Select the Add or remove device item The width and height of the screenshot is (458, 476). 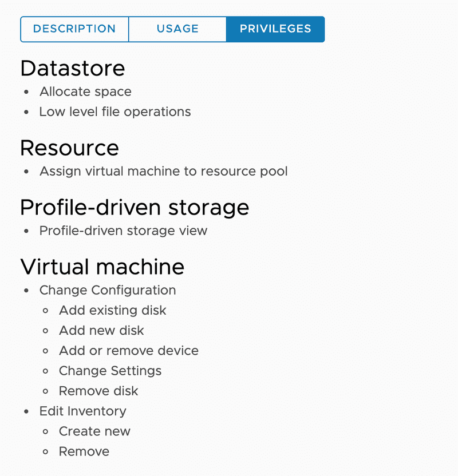pyautogui.click(x=129, y=351)
